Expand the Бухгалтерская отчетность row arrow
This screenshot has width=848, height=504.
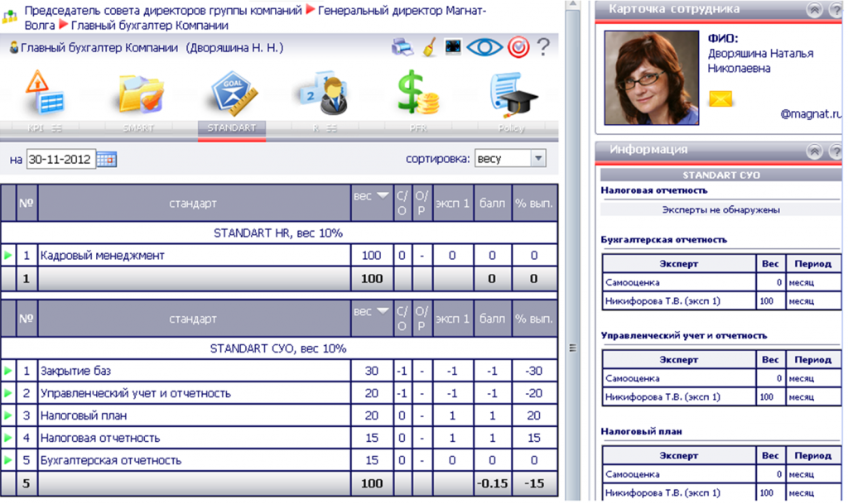pos(7,460)
